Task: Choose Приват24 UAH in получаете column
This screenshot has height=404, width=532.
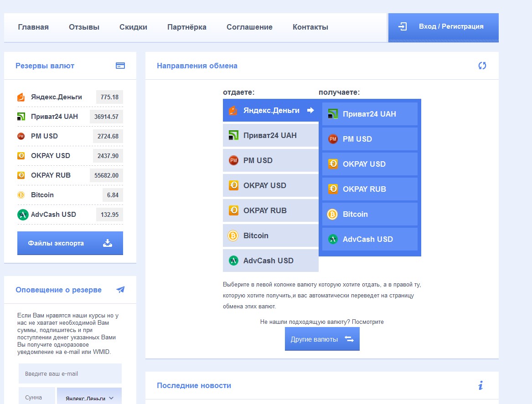Action: 370,114
